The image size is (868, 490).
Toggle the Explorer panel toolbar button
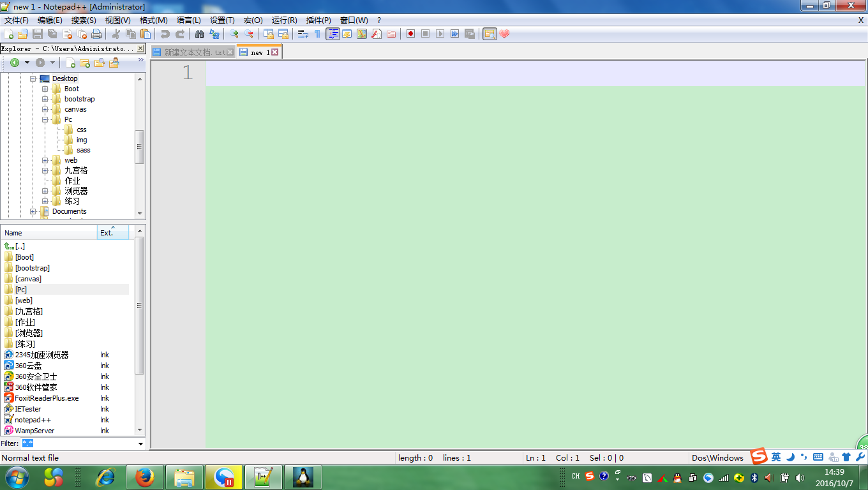click(x=490, y=34)
